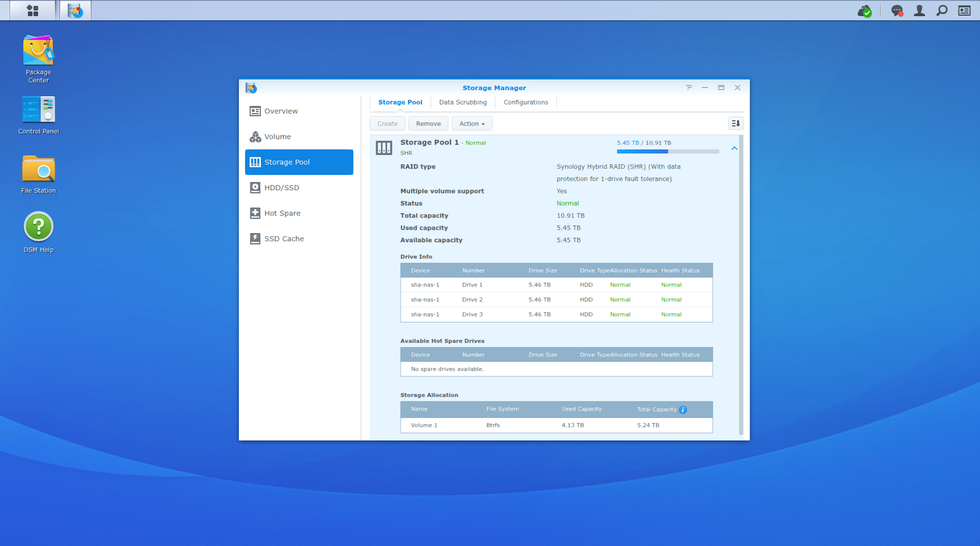Click the green Normal status value

click(568, 203)
